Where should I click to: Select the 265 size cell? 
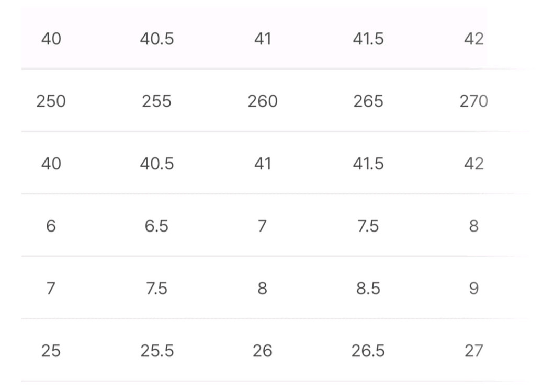368,101
